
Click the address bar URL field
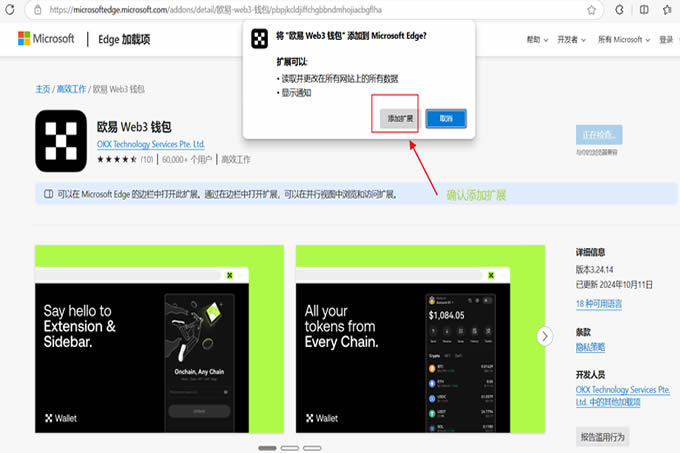click(x=314, y=10)
